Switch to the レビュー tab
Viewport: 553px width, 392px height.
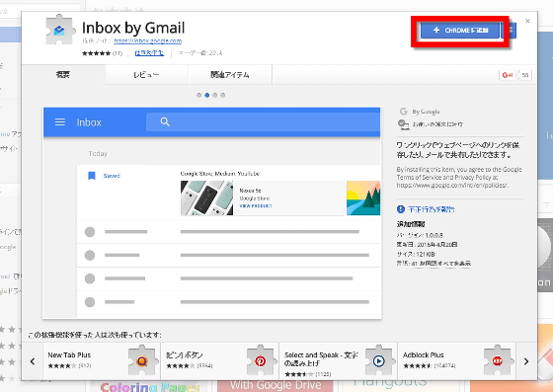(x=146, y=75)
